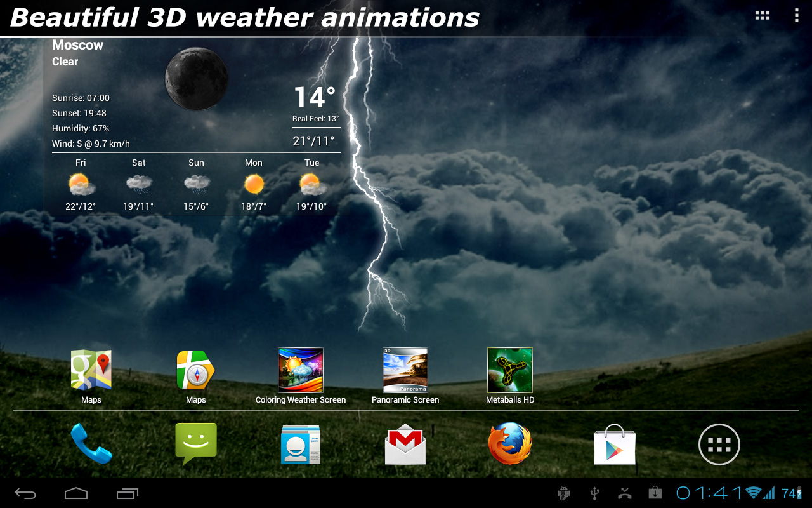Open the green Messaging app
The width and height of the screenshot is (812, 508).
click(x=196, y=443)
